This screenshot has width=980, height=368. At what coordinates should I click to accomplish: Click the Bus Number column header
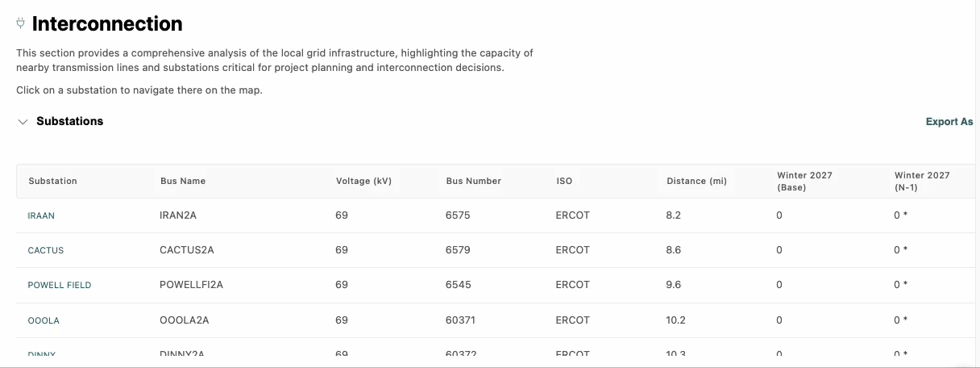tap(473, 181)
